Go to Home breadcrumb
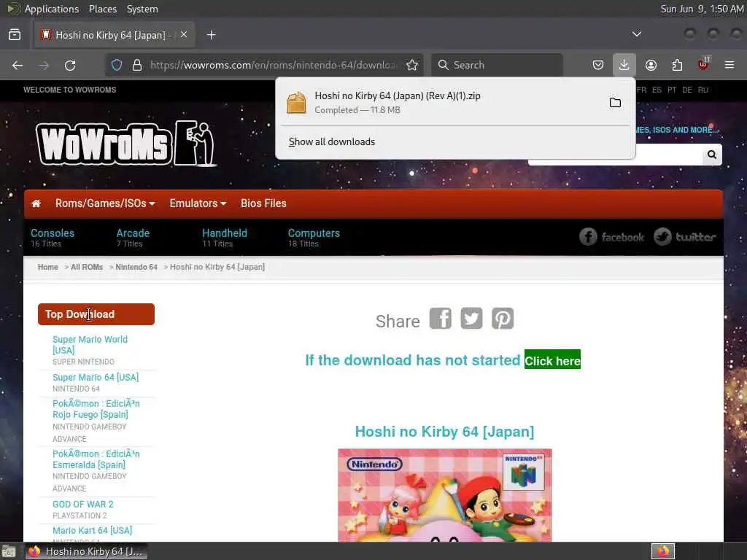 [x=47, y=267]
